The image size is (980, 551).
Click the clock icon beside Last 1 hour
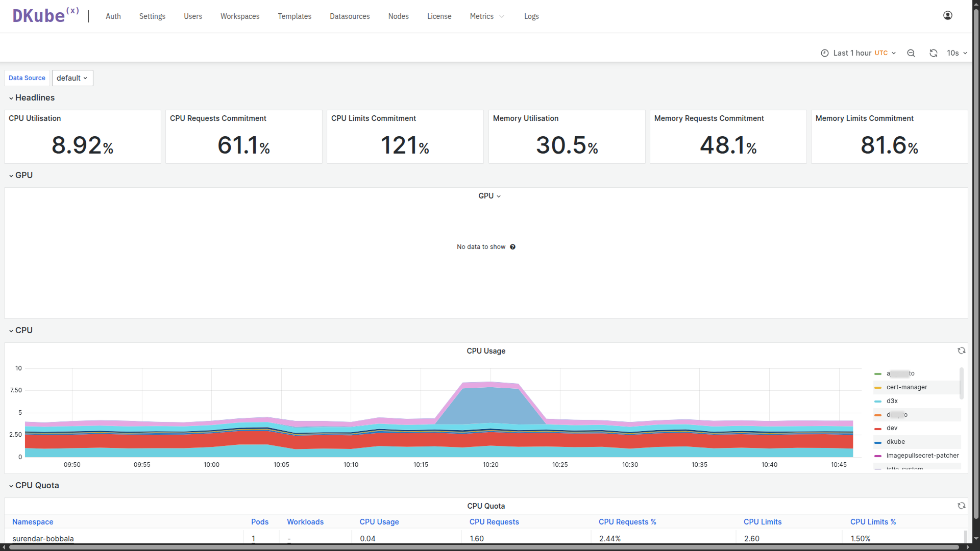click(824, 53)
